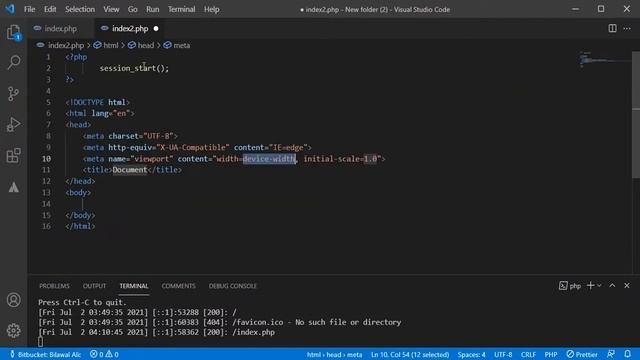Click Ln 10, Col 54 status item
The image size is (640, 360).
coord(410,354)
